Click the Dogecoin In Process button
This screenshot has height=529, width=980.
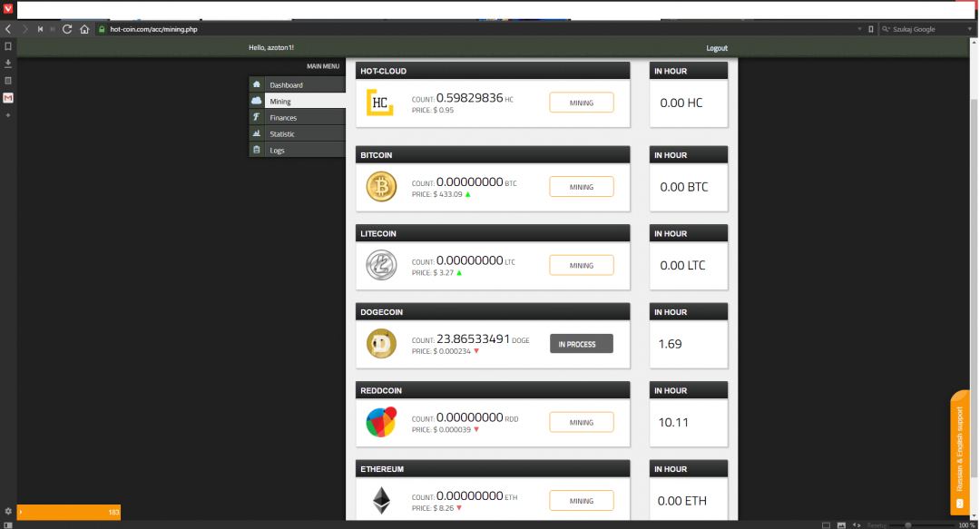(x=581, y=344)
